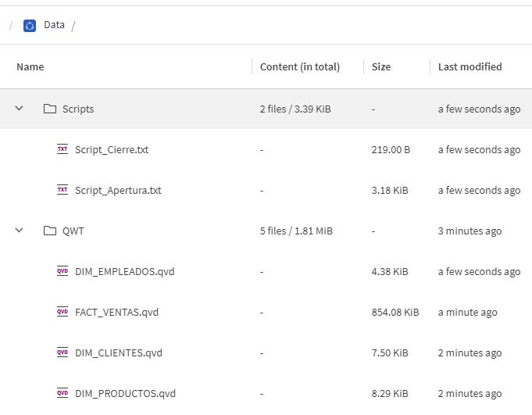532x415 pixels.
Task: Click the blue Data space icon
Action: [x=30, y=26]
